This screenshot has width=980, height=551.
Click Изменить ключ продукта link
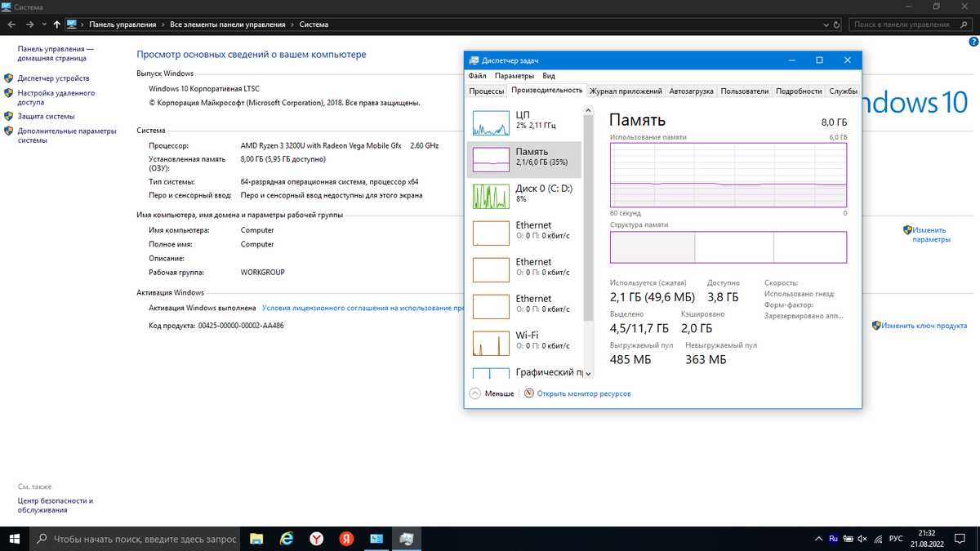924,325
